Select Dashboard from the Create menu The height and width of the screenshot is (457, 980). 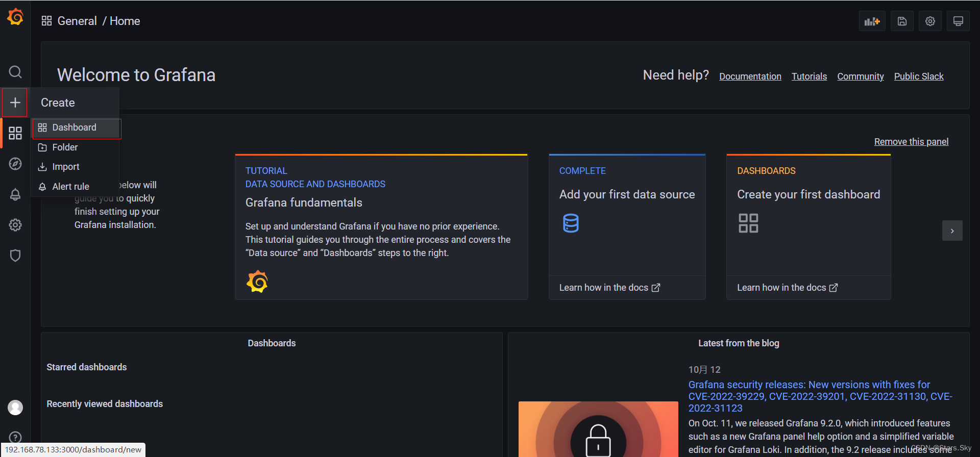[77, 128]
